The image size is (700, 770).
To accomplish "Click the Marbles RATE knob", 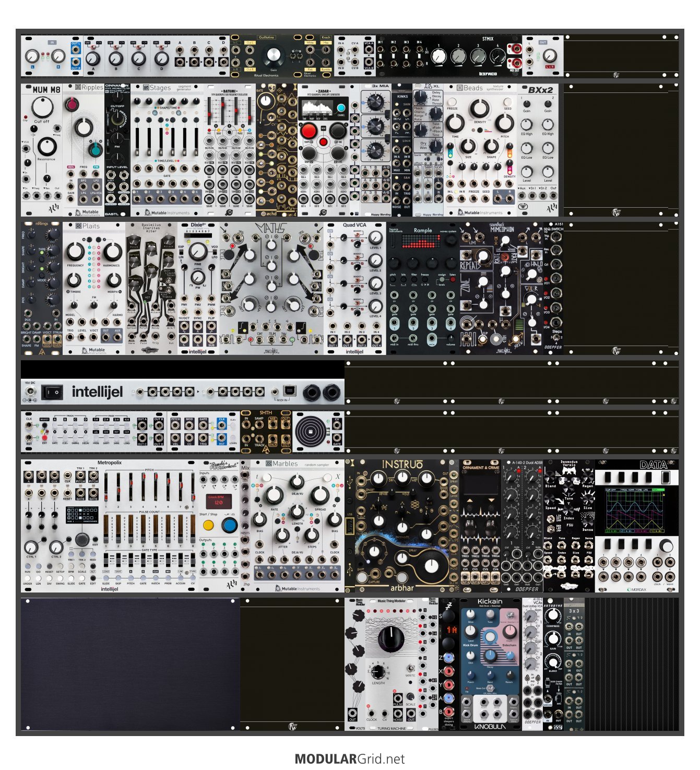I will 275,494.
